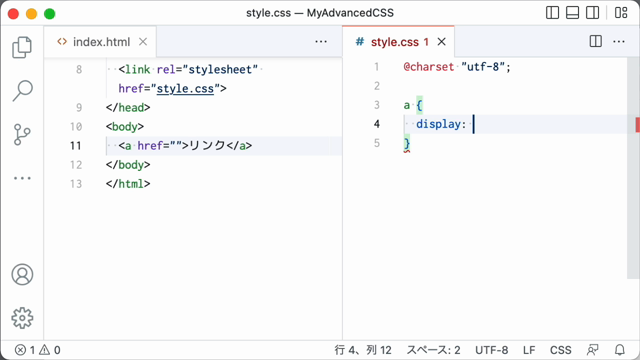Click the <body> opening tag line
This screenshot has height=360, width=640.
click(124, 127)
